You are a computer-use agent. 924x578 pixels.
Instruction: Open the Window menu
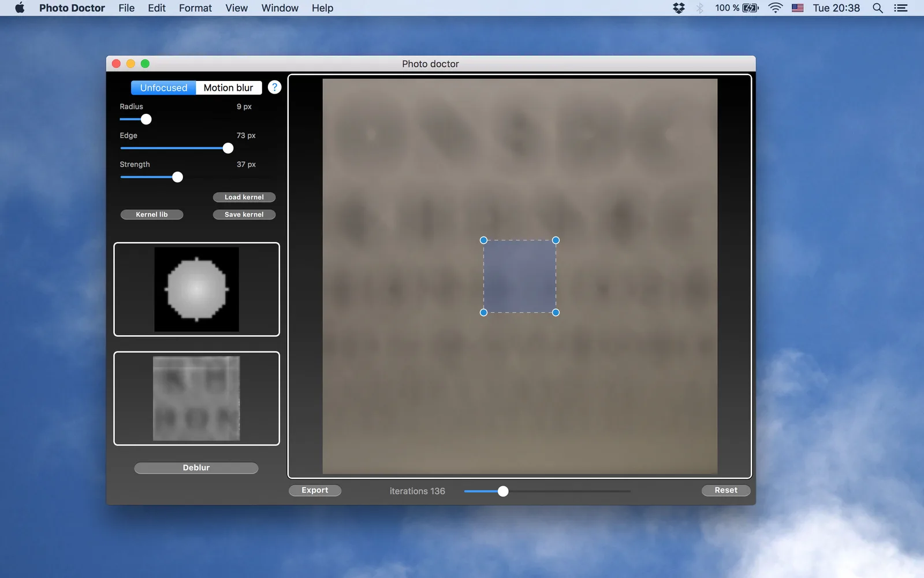tap(280, 8)
